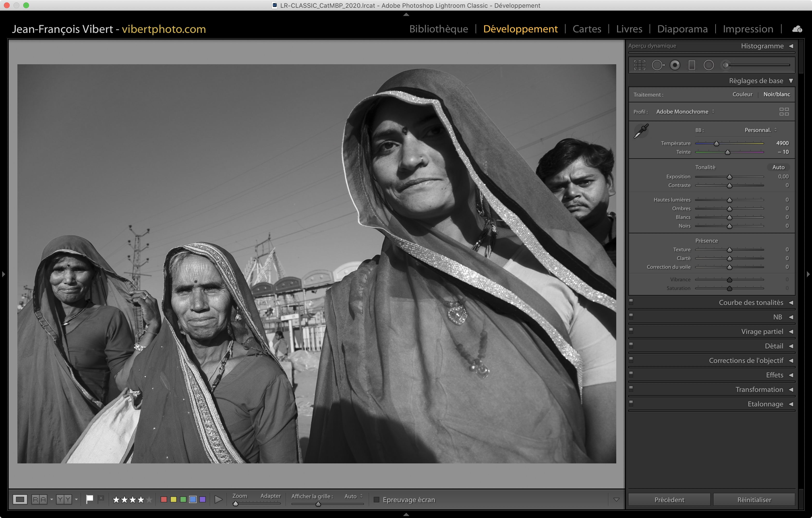812x518 pixels.
Task: Click the Réinitialiser button
Action: pyautogui.click(x=754, y=499)
